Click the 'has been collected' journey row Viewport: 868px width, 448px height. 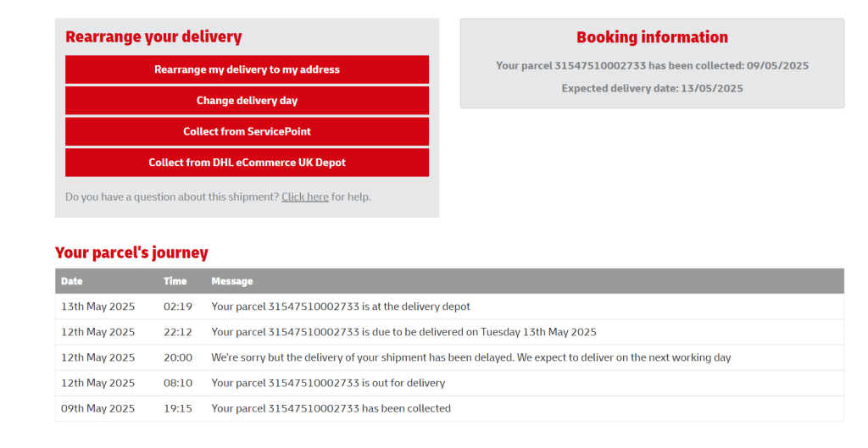click(449, 408)
